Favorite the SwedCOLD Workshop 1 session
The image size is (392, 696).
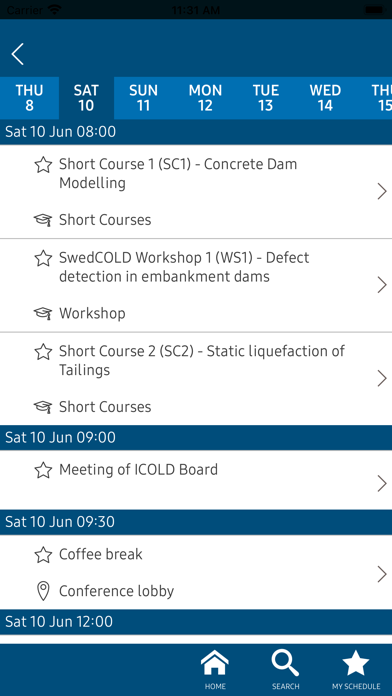tap(43, 258)
